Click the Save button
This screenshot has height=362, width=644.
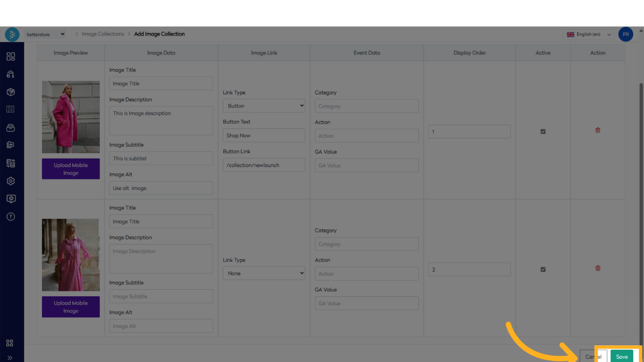[x=622, y=356]
